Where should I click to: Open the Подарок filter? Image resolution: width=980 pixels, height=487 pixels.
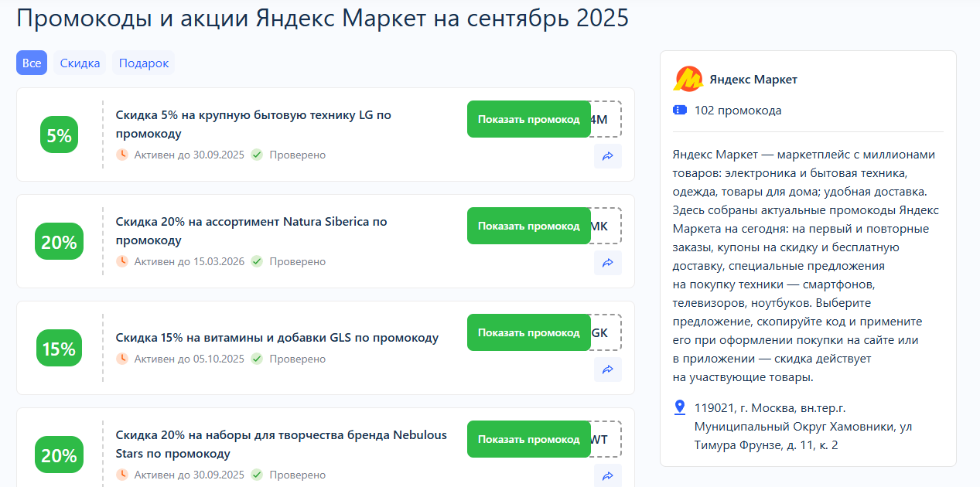click(x=143, y=63)
